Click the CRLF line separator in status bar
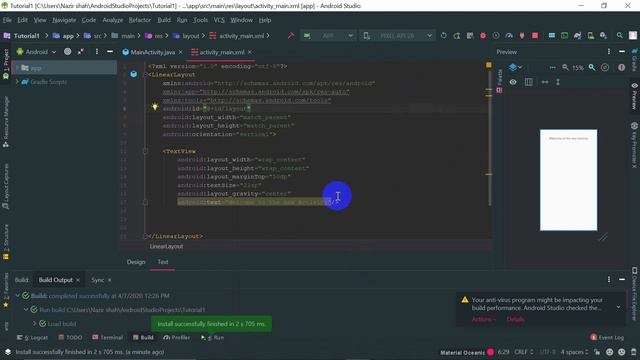 523,352
